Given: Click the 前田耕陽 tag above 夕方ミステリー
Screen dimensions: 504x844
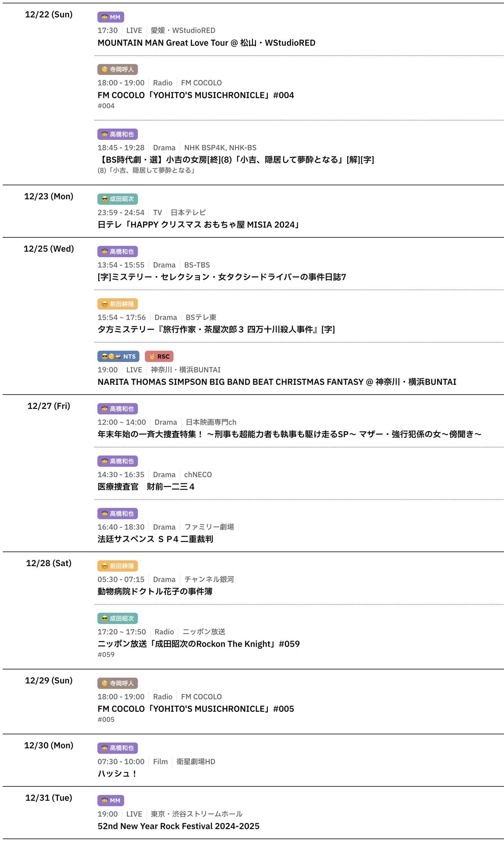Looking at the screenshot, I should point(118,304).
